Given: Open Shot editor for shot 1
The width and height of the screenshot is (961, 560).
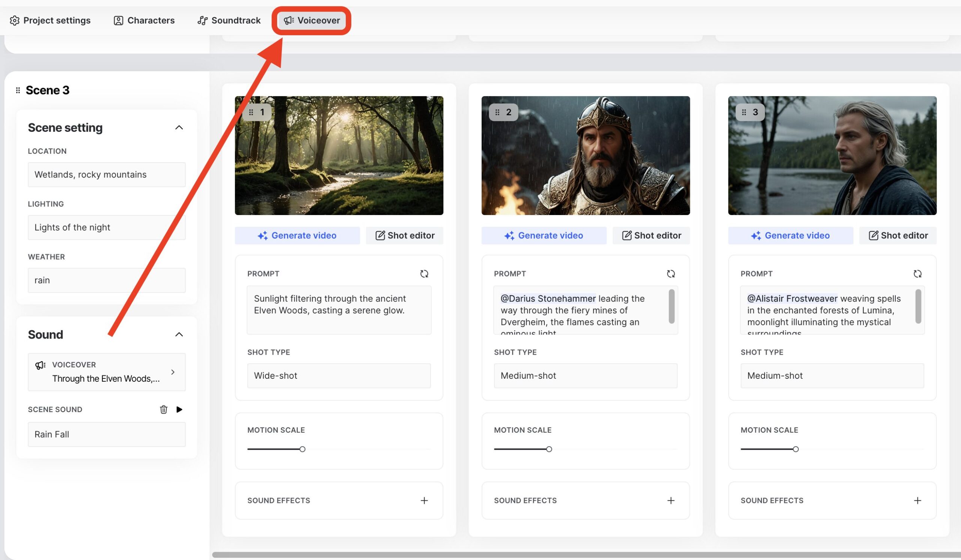Looking at the screenshot, I should [405, 236].
